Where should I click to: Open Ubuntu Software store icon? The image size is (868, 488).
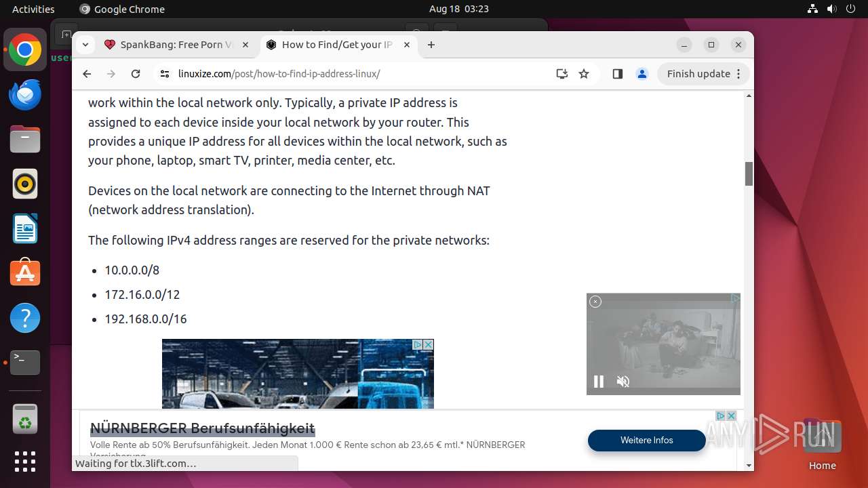[25, 273]
